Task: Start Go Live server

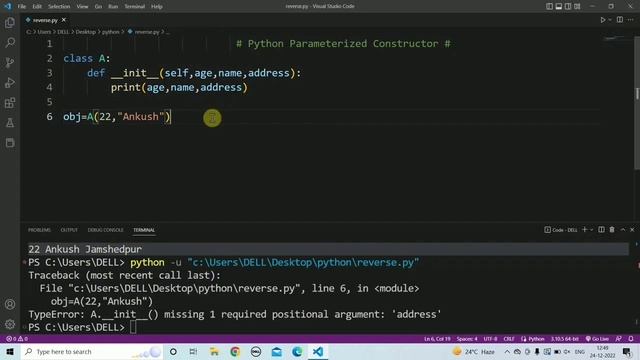Action: (597, 339)
